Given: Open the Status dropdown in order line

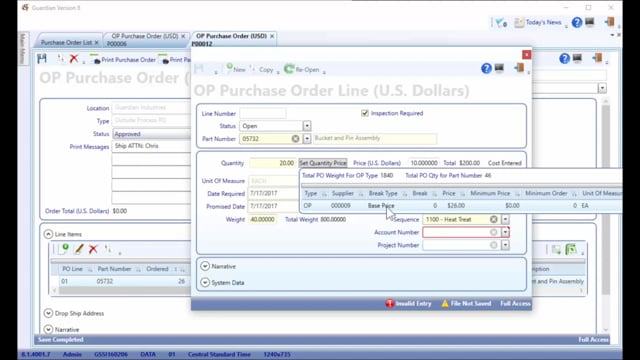Looking at the screenshot, I should pyautogui.click(x=307, y=126).
